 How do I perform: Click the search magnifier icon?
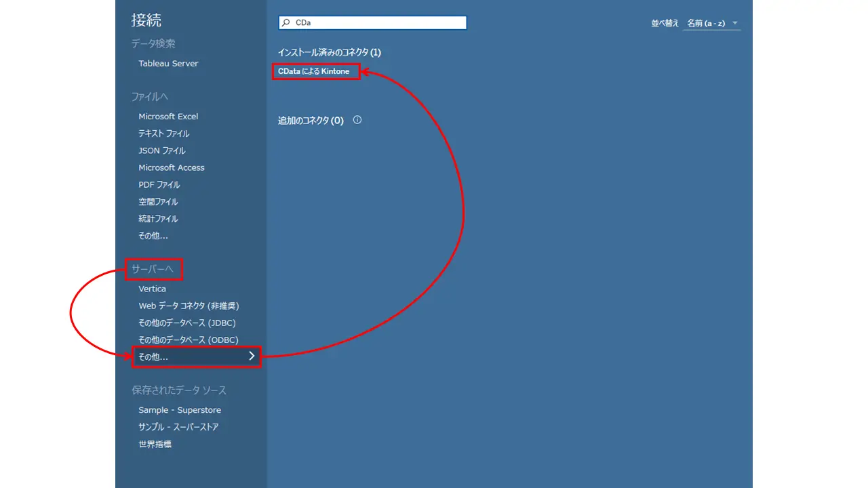[x=286, y=22]
